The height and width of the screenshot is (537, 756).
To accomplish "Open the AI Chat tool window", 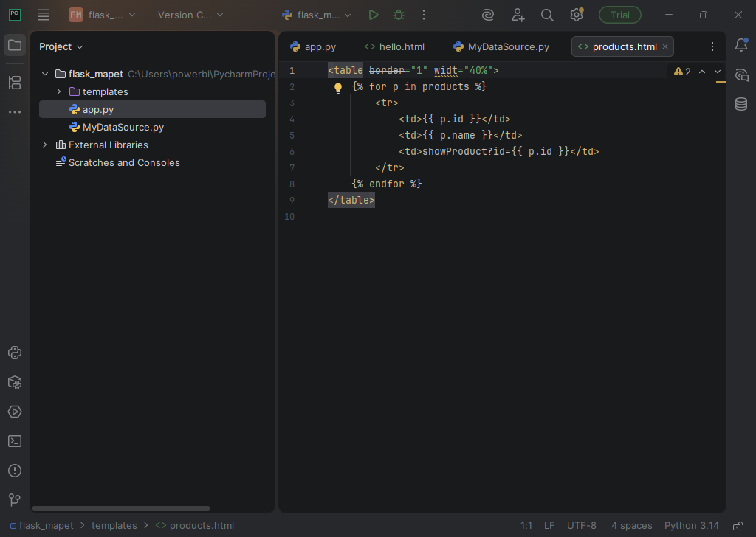I will click(741, 75).
